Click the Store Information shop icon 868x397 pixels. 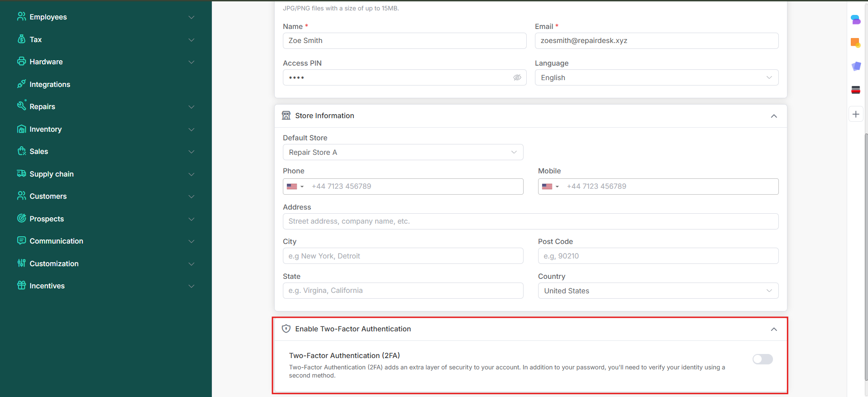286,115
